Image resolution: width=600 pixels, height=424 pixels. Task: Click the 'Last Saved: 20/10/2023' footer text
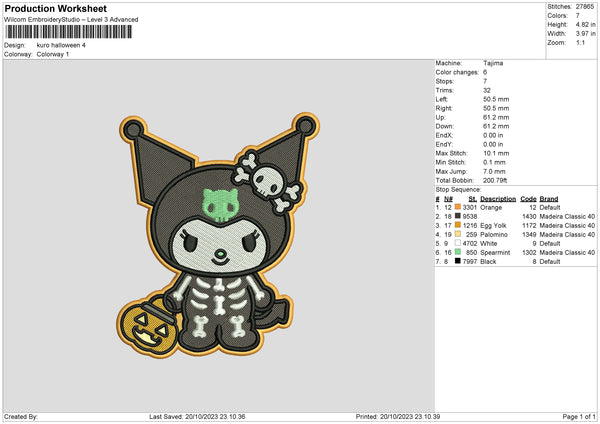pos(197,416)
